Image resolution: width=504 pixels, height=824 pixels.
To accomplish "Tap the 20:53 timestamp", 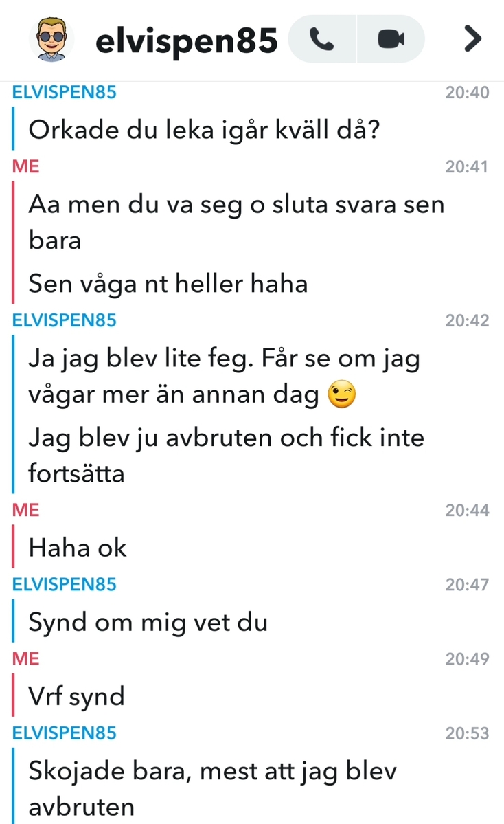I will click(467, 733).
